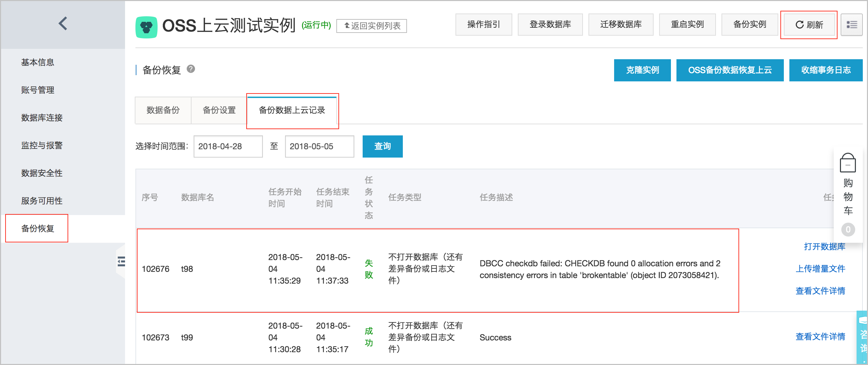Click database name t98 cell
The height and width of the screenshot is (365, 868).
pyautogui.click(x=187, y=269)
